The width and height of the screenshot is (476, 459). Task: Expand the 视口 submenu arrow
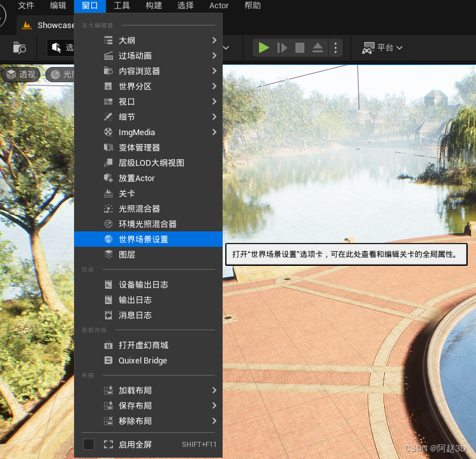[214, 101]
